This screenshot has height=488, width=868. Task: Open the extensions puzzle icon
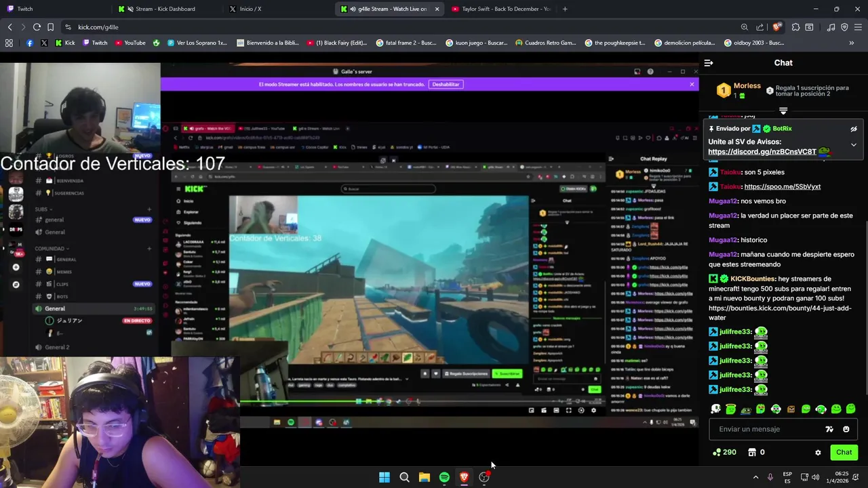(x=796, y=27)
